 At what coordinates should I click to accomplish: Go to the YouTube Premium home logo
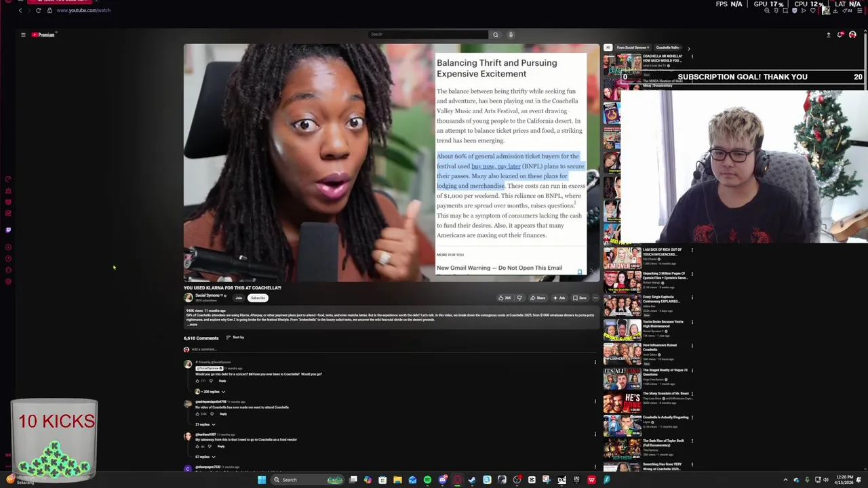coord(43,35)
